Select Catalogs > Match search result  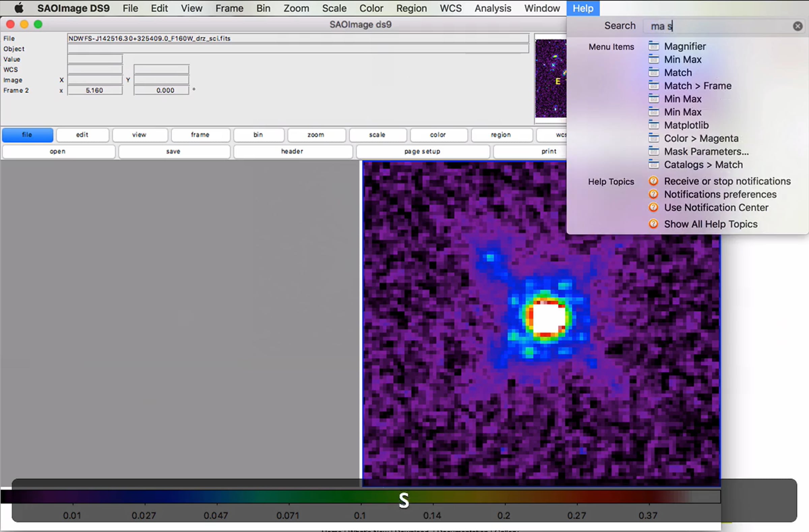click(703, 165)
